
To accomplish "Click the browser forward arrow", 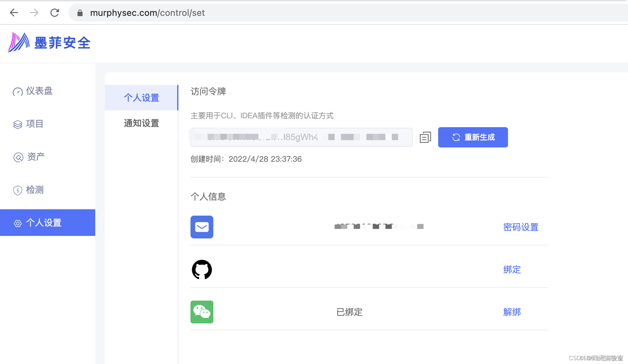I will click(34, 13).
